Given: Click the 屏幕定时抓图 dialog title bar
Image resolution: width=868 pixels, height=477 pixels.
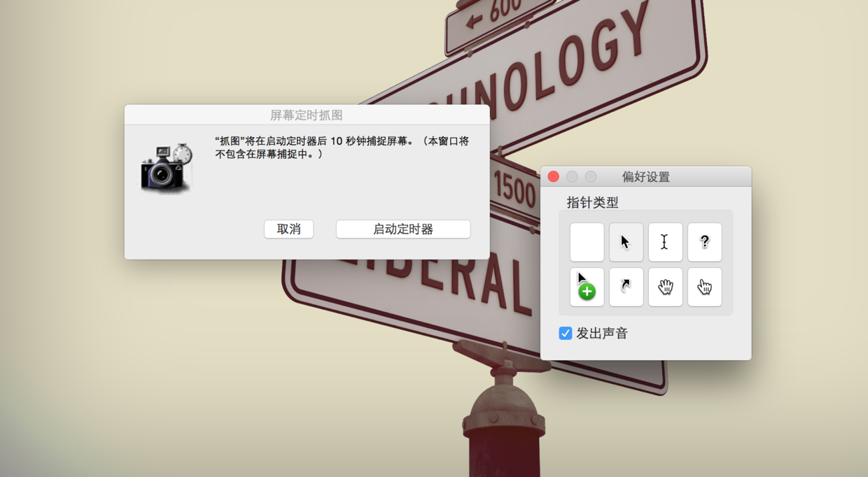Looking at the screenshot, I should 307,114.
